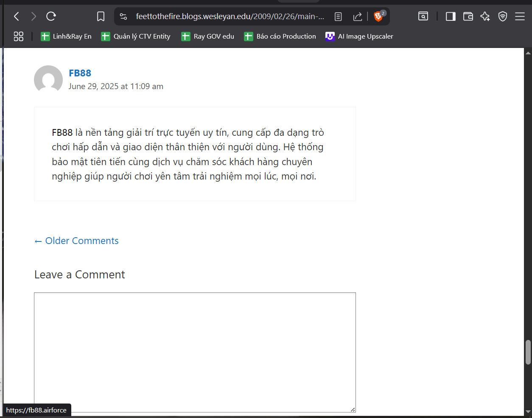The width and height of the screenshot is (532, 418).
Task: Open reader mode icon
Action: point(338,17)
